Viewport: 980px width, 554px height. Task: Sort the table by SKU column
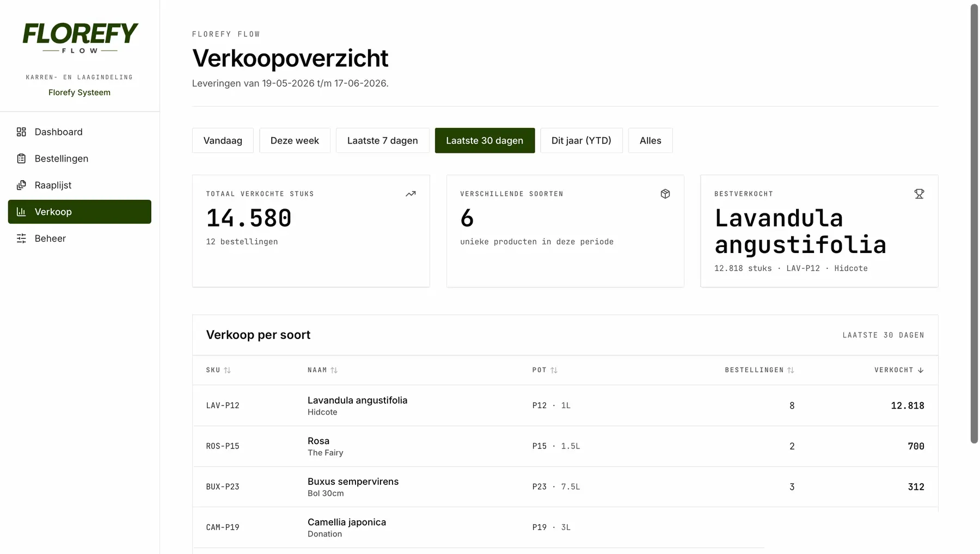pyautogui.click(x=218, y=370)
